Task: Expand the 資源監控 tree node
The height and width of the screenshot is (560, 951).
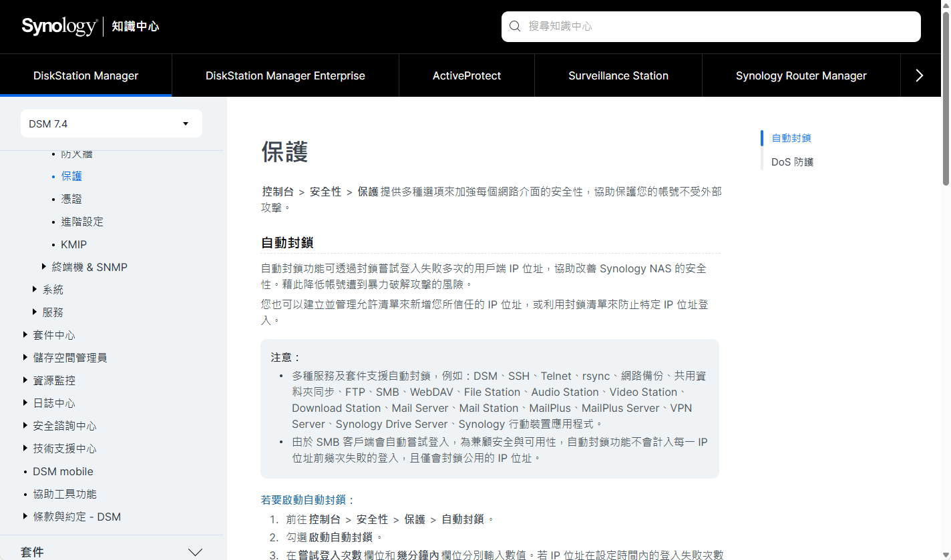Action: point(25,380)
